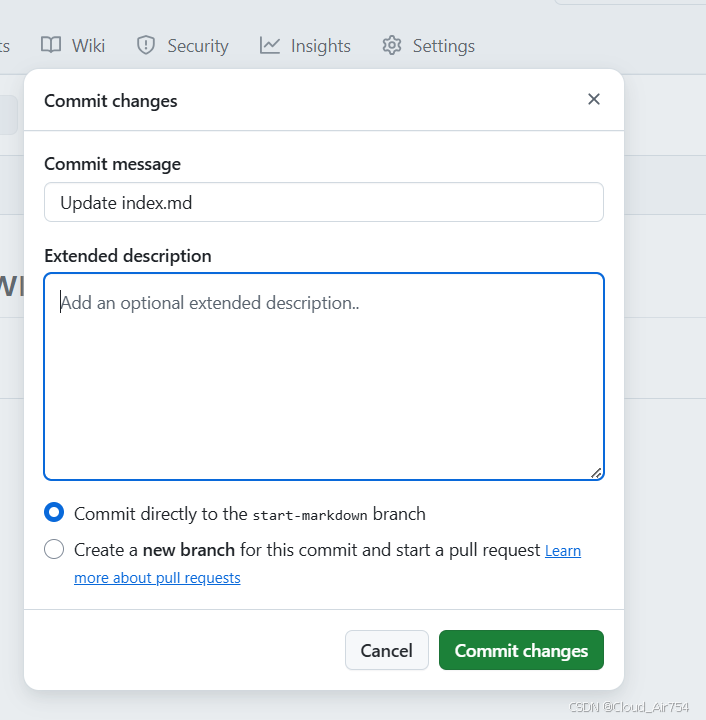The image size is (706, 720).
Task: Open the Settings tab
Action: (428, 45)
